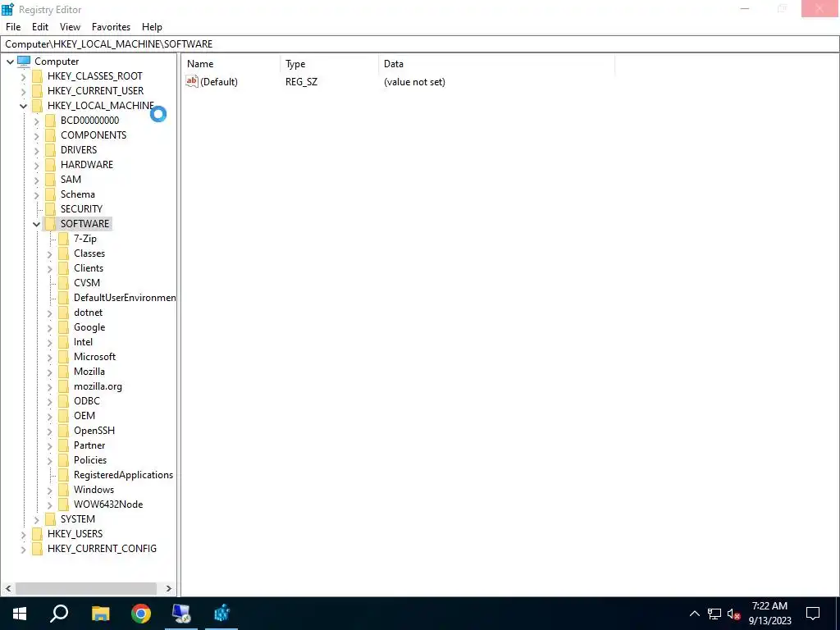Switch to Registry Editor taskbar button
The image size is (840, 630).
pyautogui.click(x=221, y=614)
